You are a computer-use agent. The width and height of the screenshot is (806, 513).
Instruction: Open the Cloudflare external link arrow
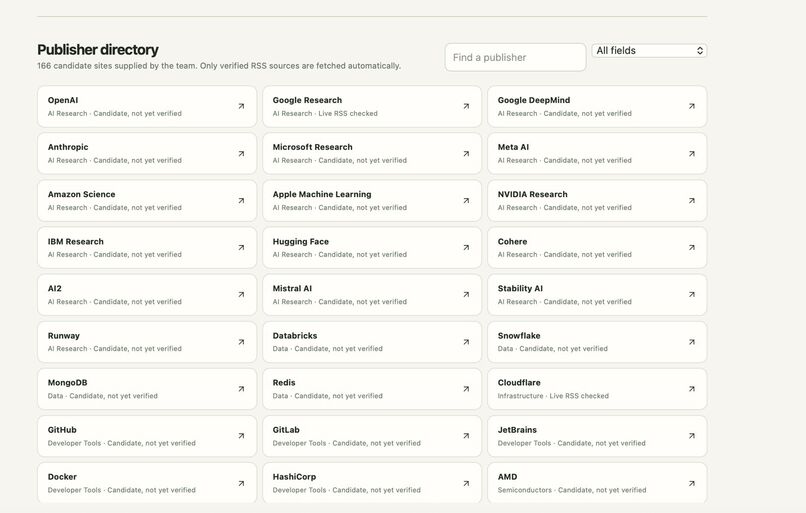(x=692, y=389)
